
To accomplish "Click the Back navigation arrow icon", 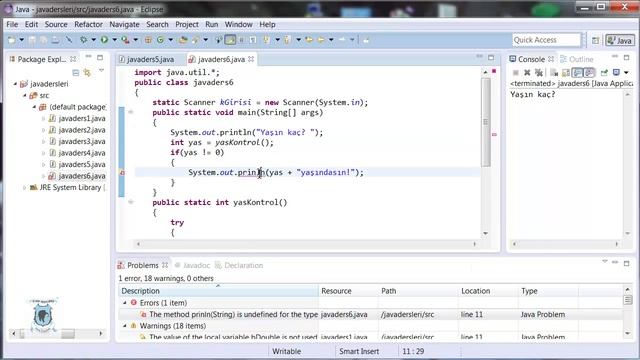I will pos(321,40).
